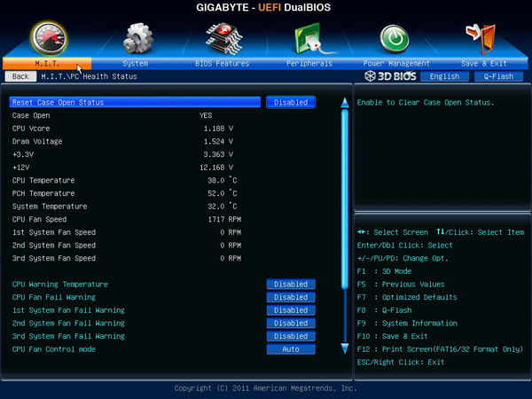Open the Power Management tab

(x=396, y=64)
